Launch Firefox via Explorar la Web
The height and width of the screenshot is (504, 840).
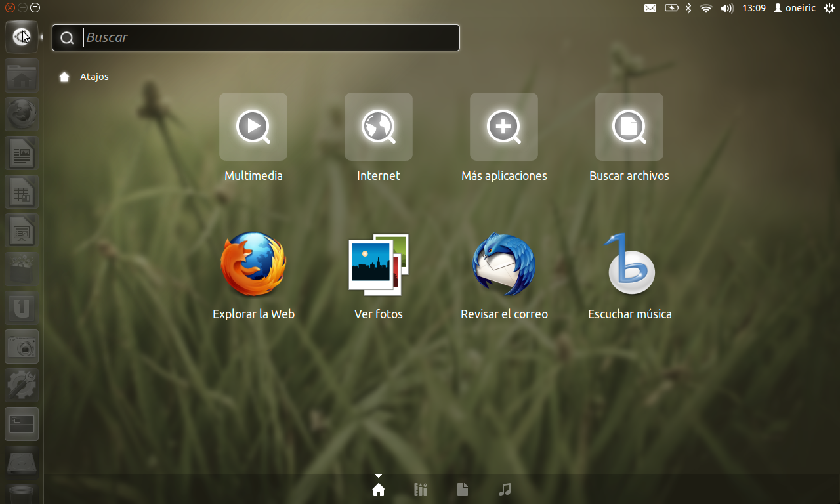click(253, 264)
